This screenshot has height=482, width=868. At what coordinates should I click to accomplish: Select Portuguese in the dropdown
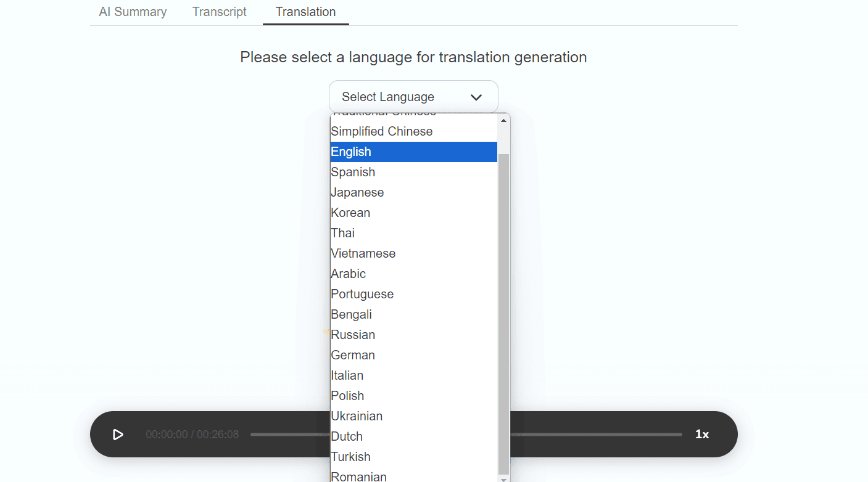(362, 294)
